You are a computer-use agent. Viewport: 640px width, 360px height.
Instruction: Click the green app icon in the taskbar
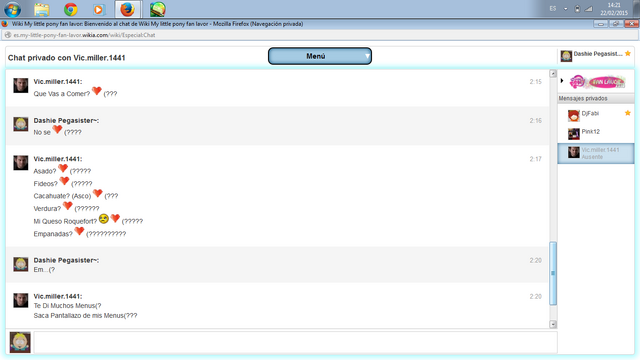(158, 9)
